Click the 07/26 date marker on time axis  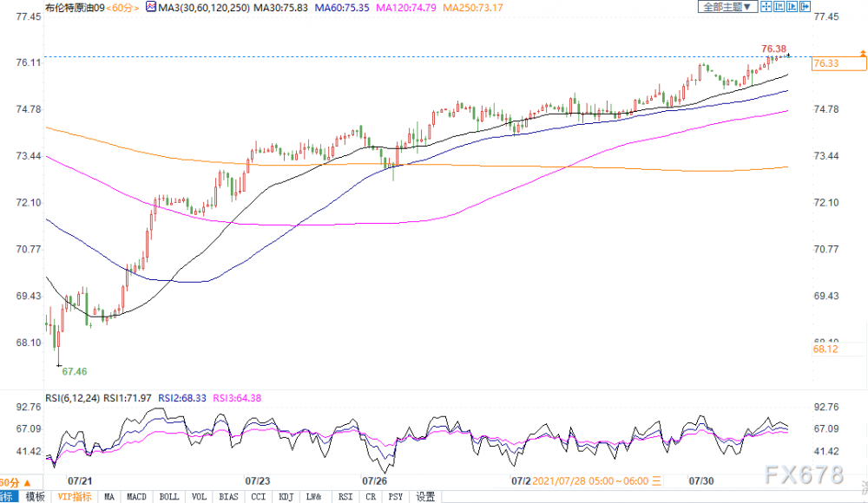pos(374,480)
